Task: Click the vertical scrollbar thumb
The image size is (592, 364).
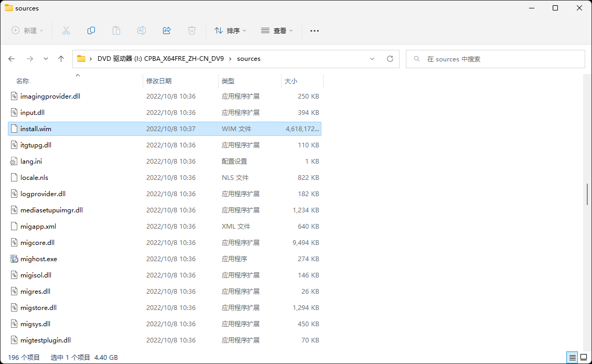Action: coord(587,194)
